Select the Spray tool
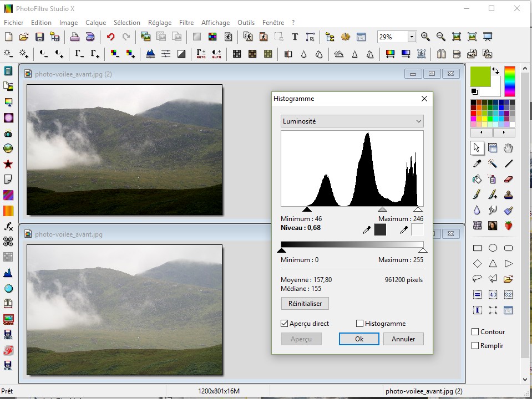This screenshot has height=399, width=532. [x=493, y=179]
